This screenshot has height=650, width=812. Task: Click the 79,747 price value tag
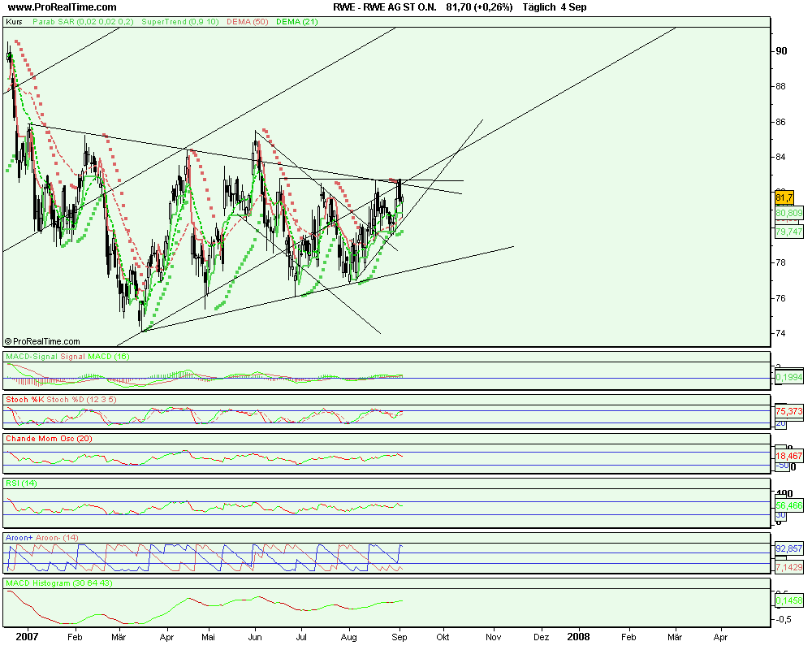[788, 232]
